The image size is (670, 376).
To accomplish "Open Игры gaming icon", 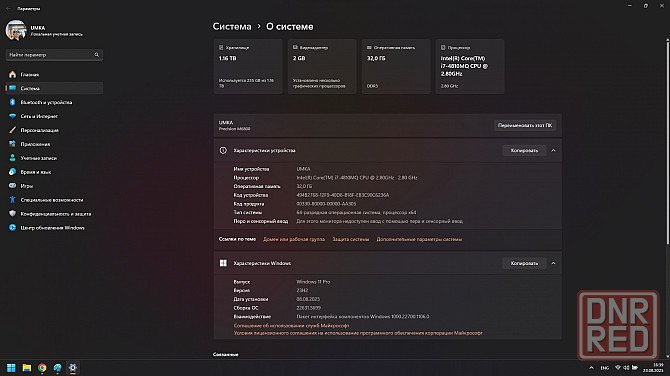I will pos(12,186).
